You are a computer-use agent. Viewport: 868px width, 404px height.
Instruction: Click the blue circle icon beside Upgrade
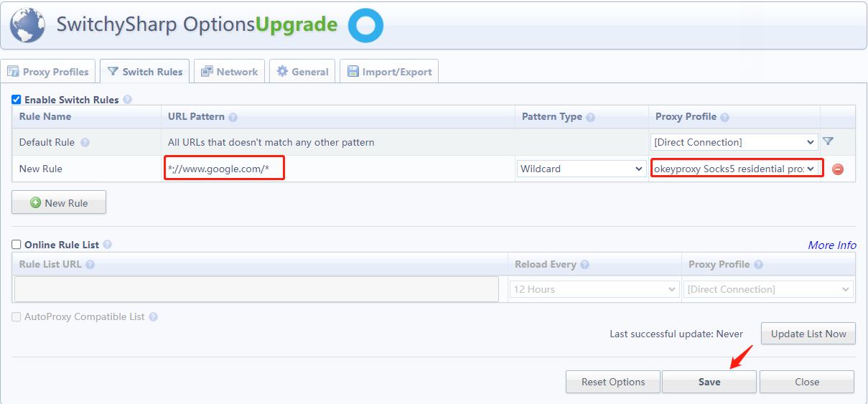click(x=365, y=25)
